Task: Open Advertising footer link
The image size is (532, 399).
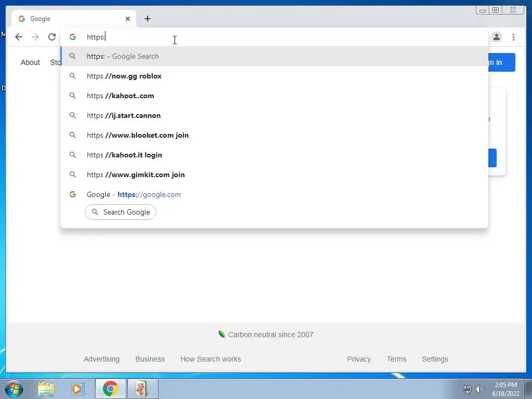Action: [x=101, y=359]
